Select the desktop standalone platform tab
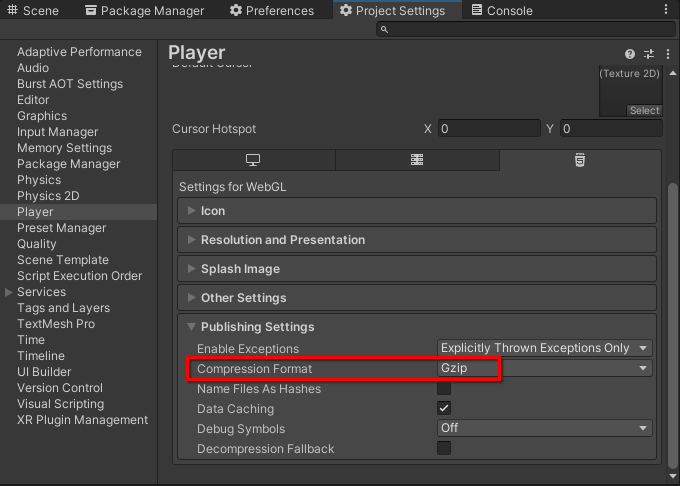 point(253,160)
